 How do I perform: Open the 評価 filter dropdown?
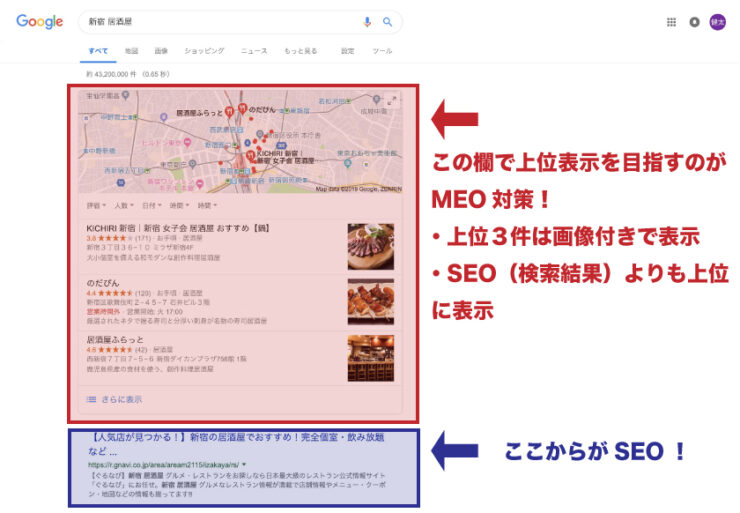(x=96, y=205)
